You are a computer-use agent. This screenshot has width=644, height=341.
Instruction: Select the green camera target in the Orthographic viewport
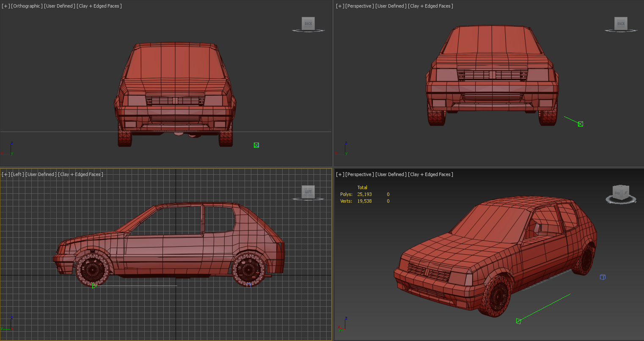pos(256,145)
